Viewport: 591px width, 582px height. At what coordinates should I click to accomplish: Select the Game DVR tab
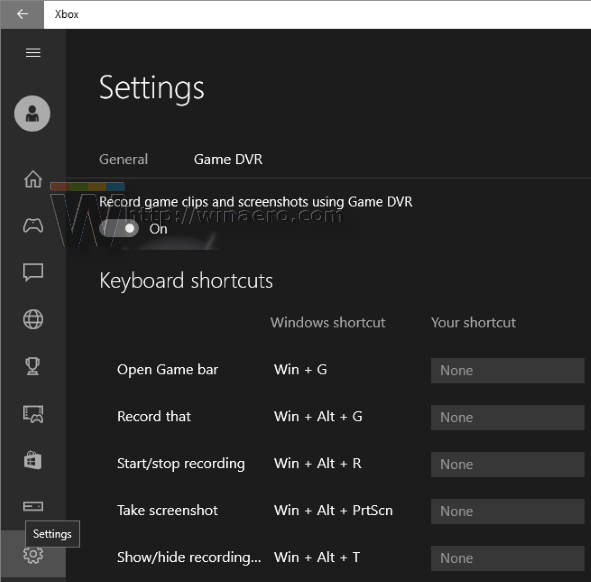tap(228, 159)
